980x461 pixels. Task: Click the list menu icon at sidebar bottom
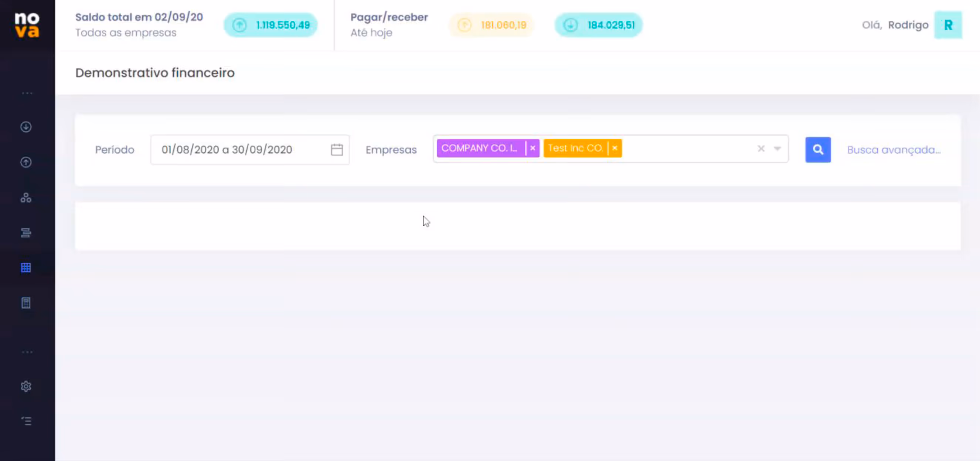tap(26, 421)
